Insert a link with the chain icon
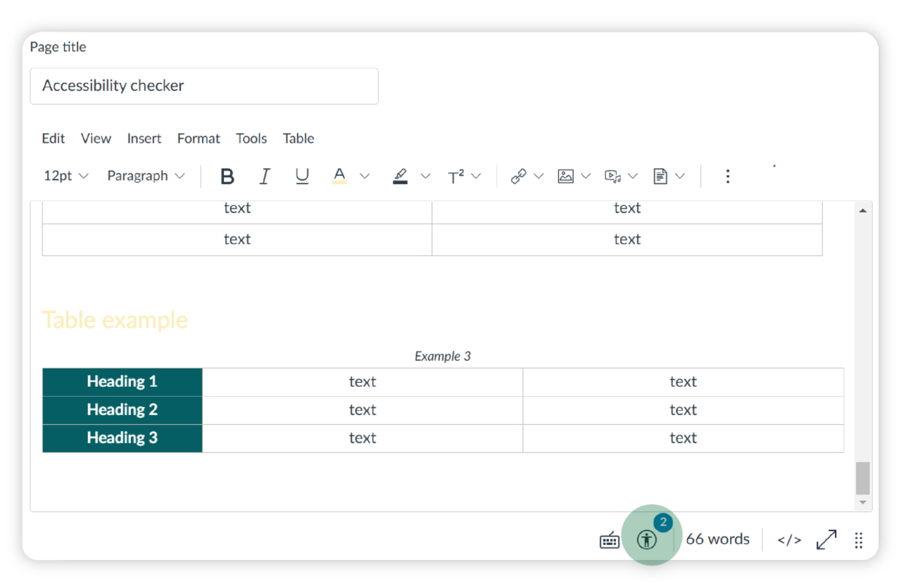 click(x=519, y=176)
